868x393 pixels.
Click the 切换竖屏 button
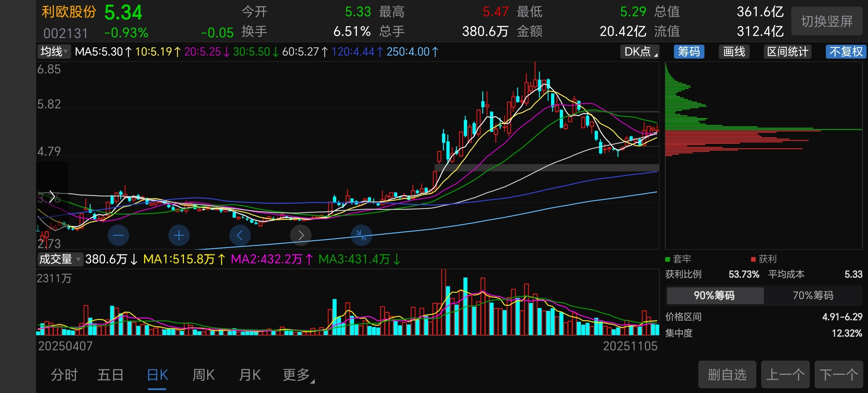(x=827, y=21)
